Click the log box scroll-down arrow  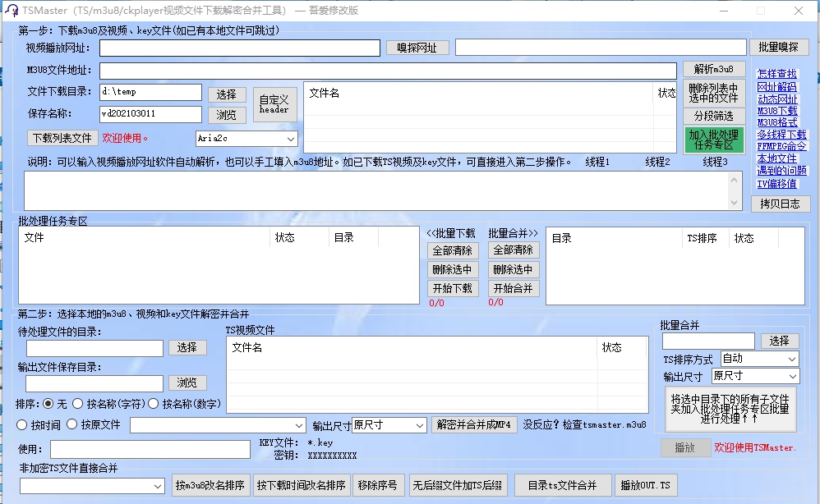[x=735, y=203]
